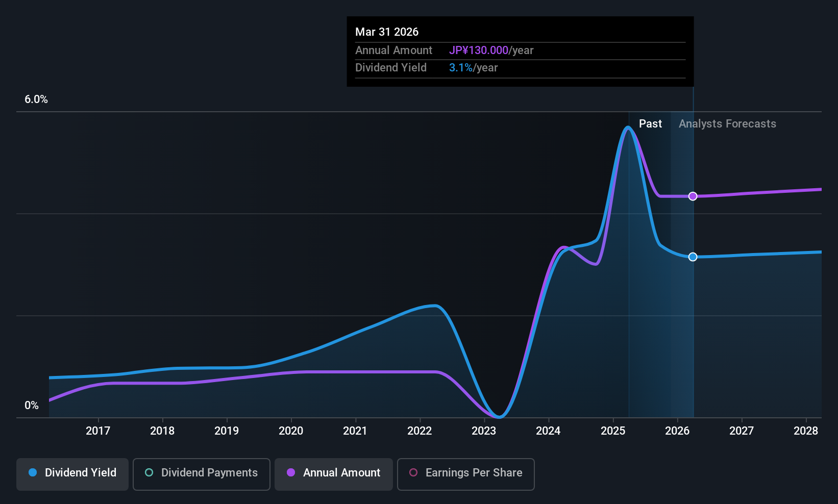Expand the Analysts Forecasts region
Image resolution: width=838 pixels, height=504 pixels.
(x=727, y=123)
